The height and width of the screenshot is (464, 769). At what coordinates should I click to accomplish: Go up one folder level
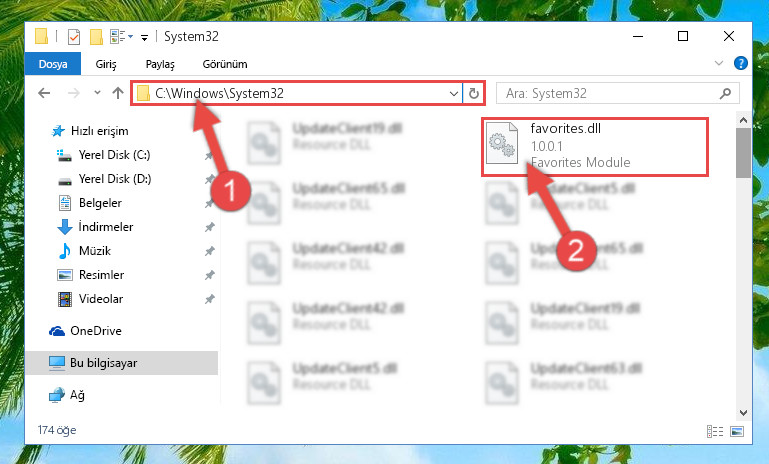click(118, 93)
